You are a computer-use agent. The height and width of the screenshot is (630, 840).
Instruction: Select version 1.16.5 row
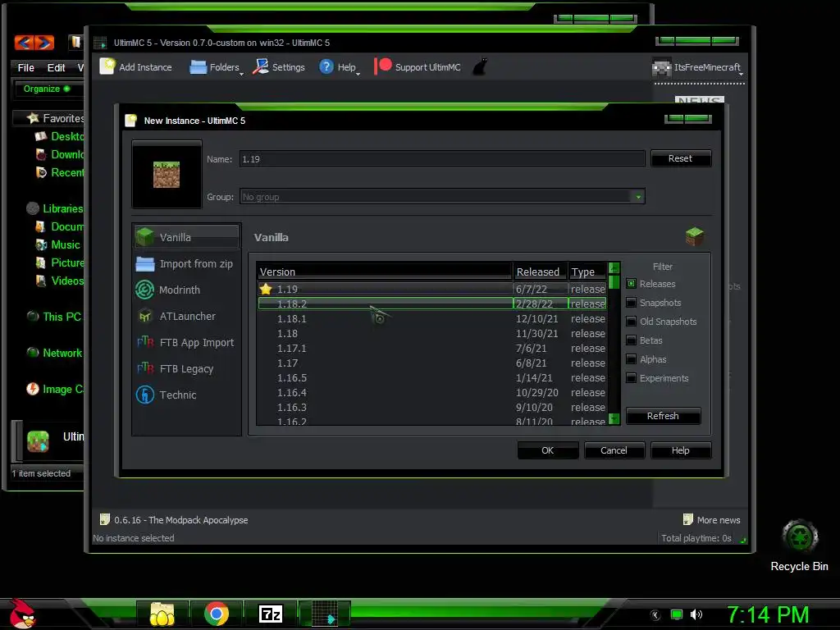click(x=431, y=377)
